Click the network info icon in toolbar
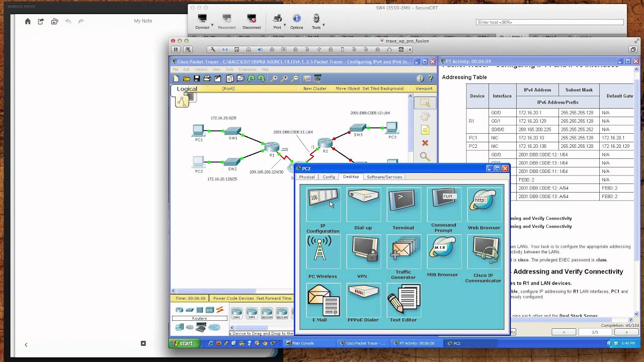The height and width of the screenshot is (362, 644). click(x=420, y=78)
